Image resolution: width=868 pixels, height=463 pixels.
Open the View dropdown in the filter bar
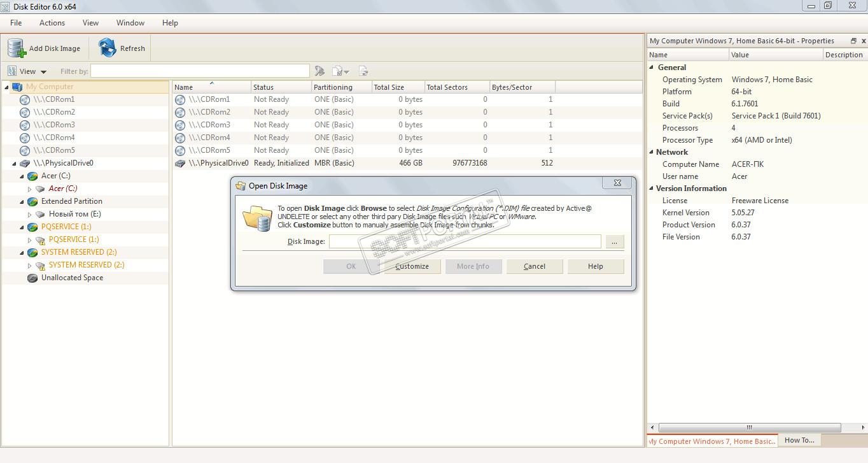[27, 71]
